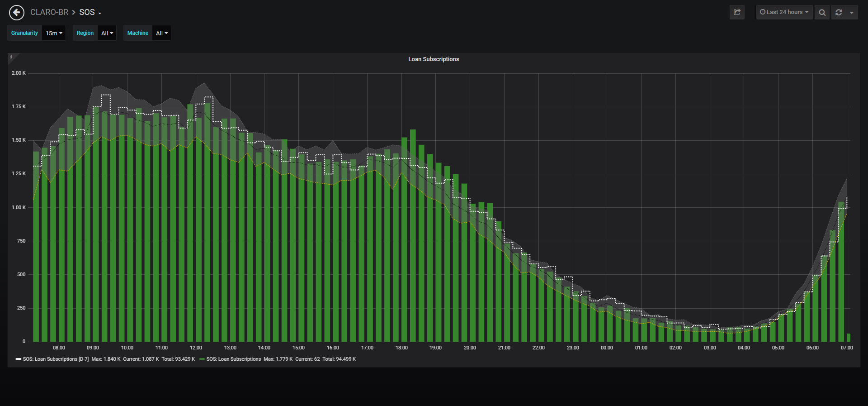Refresh the dashboard with refresh icon
The width and height of the screenshot is (868, 406).
tap(839, 12)
